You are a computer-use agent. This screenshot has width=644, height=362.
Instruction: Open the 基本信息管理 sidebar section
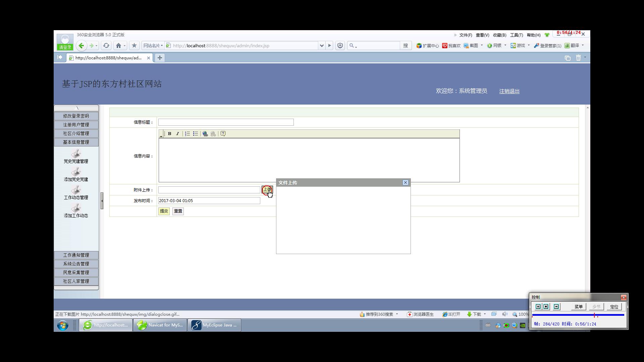tap(76, 142)
